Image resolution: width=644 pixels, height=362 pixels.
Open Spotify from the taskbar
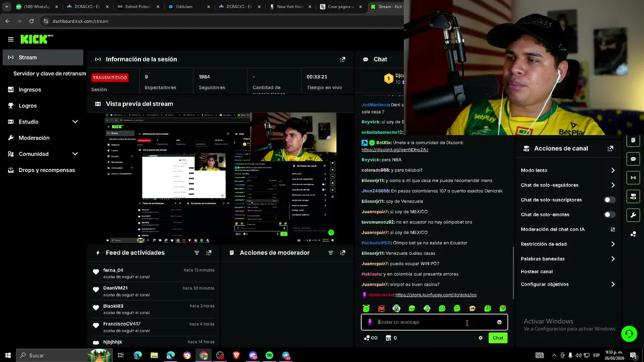point(269,355)
